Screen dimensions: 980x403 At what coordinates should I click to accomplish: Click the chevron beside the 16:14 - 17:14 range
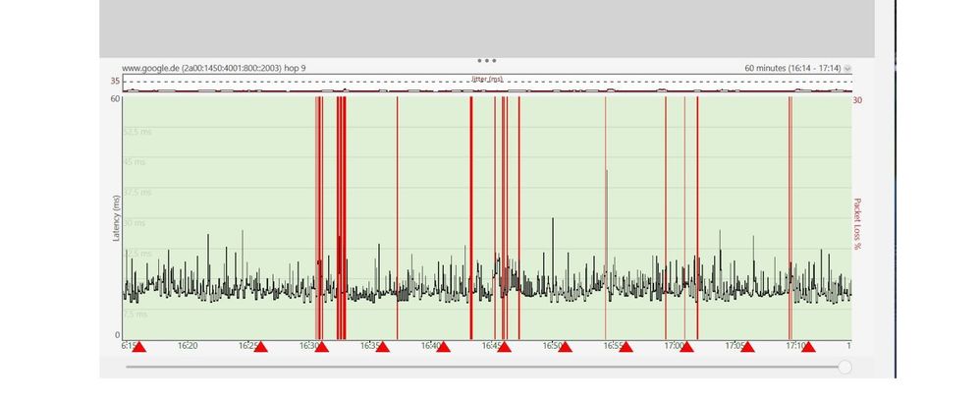coord(847,68)
